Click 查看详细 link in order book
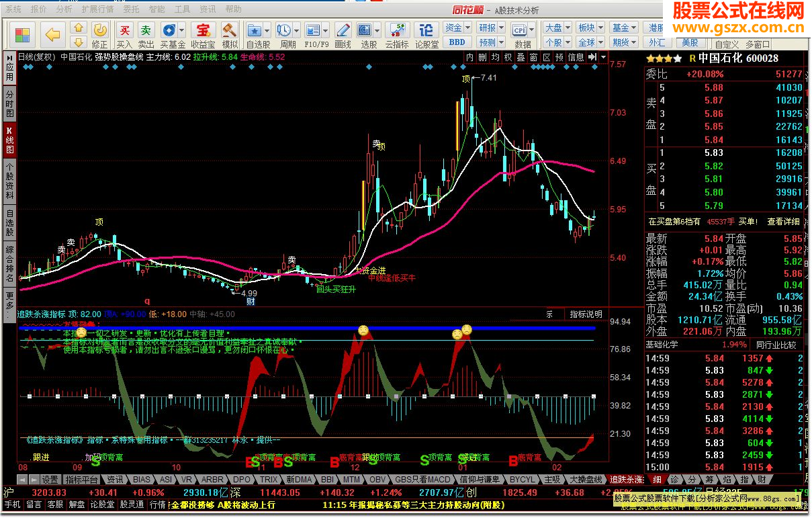This screenshot has height=518, width=812. 783,221
